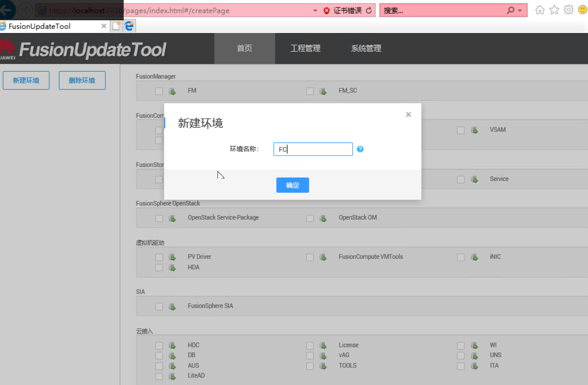Click the package icon next to UNS
Viewport: 588px width, 385px height.
click(x=474, y=356)
